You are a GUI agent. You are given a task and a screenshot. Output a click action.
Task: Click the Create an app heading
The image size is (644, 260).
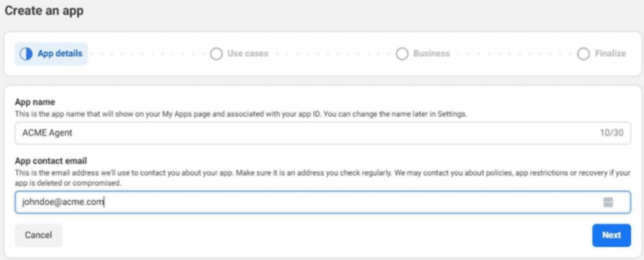44,11
